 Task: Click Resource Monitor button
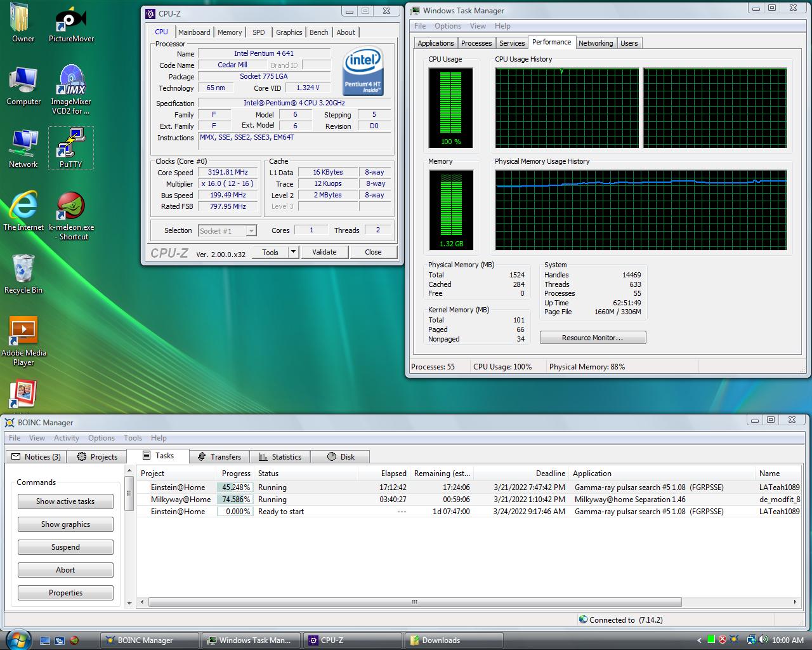tap(593, 338)
